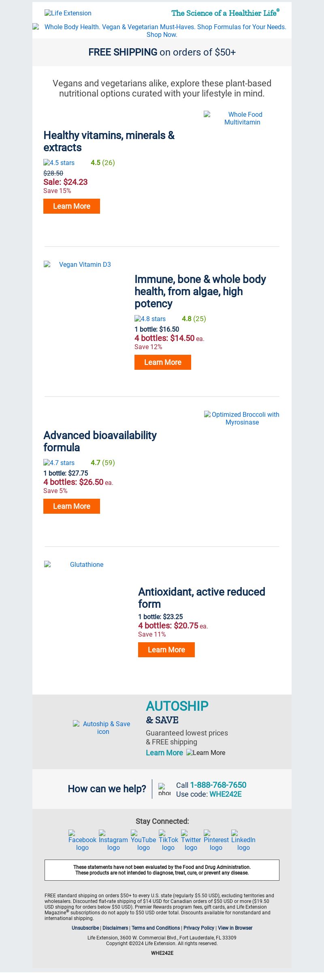This screenshot has width=324, height=980.
Task: Open the Whole Food Multivitamin image
Action: (242, 118)
